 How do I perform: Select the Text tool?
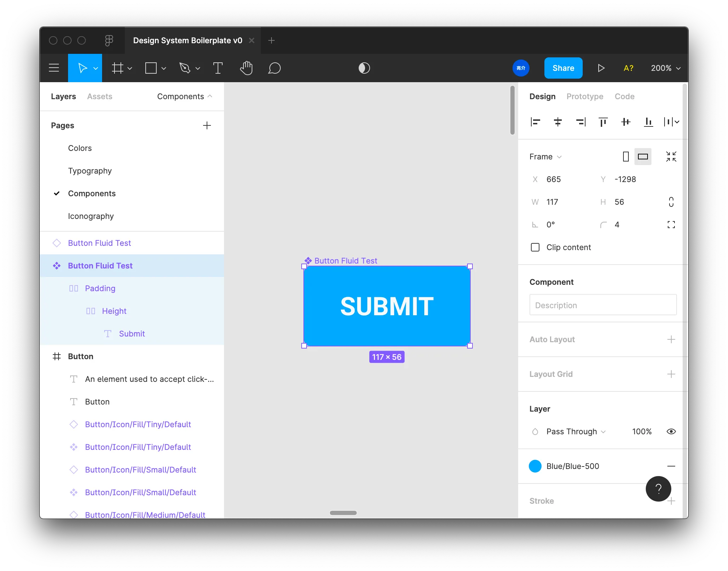click(x=218, y=68)
